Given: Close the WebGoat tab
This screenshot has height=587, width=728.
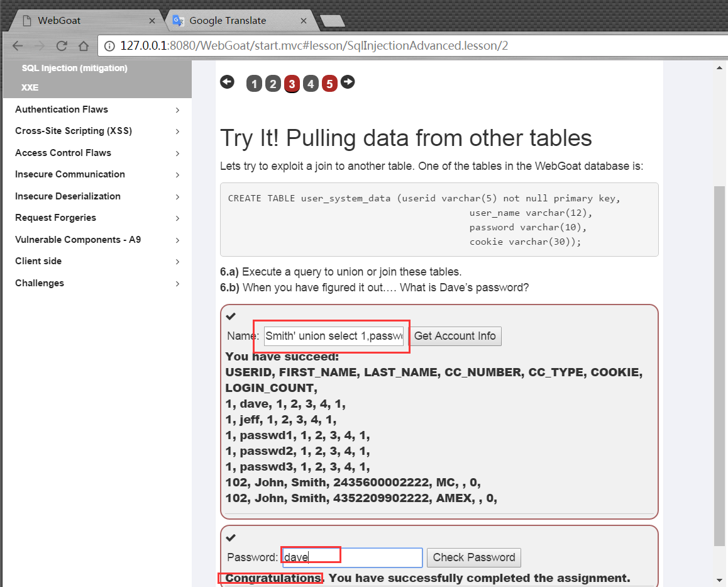Looking at the screenshot, I should pyautogui.click(x=152, y=21).
